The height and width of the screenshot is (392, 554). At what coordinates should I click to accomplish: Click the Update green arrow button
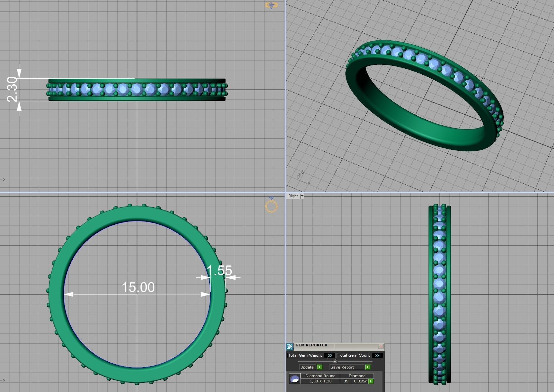click(319, 367)
